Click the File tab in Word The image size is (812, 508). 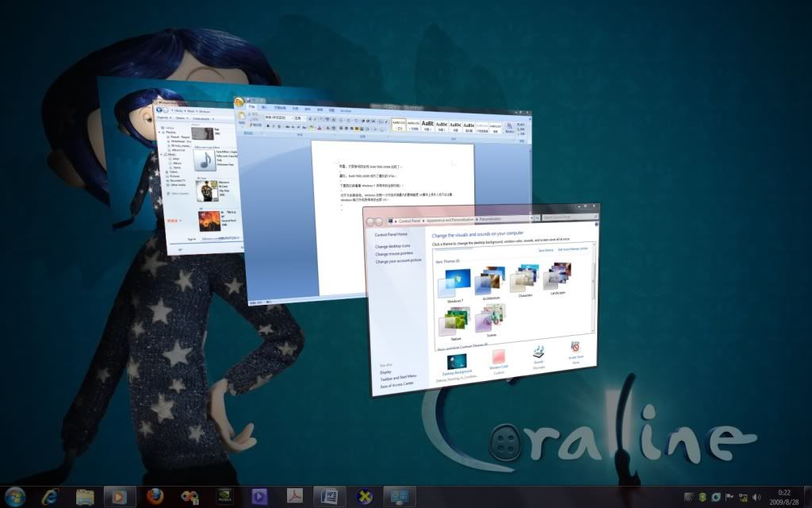pos(251,106)
